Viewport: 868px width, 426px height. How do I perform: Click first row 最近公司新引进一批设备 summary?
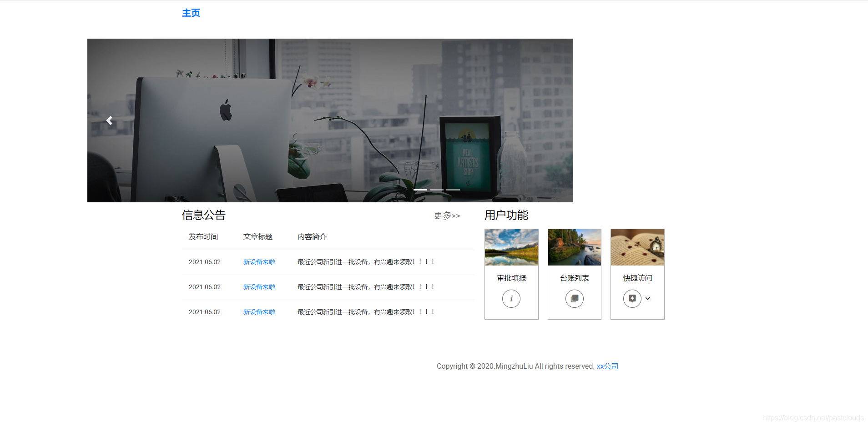[x=366, y=262]
